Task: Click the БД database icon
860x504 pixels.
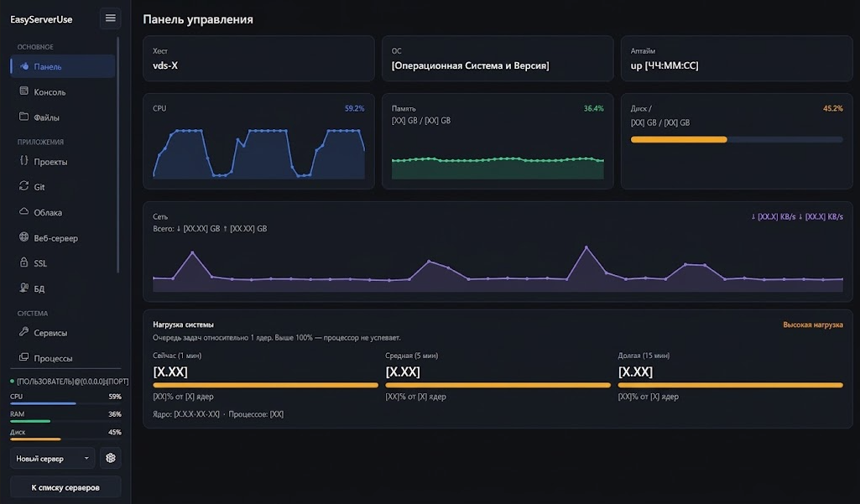Action: 23,288
